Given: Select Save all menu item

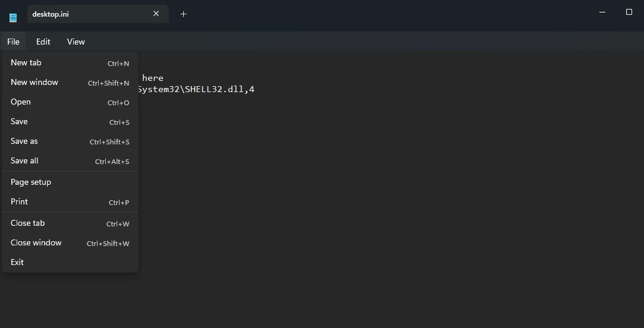Looking at the screenshot, I should click(x=24, y=160).
